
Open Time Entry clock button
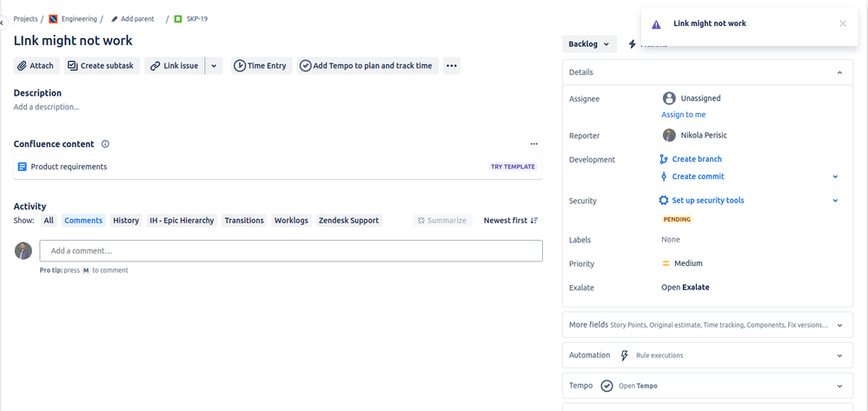tap(262, 65)
